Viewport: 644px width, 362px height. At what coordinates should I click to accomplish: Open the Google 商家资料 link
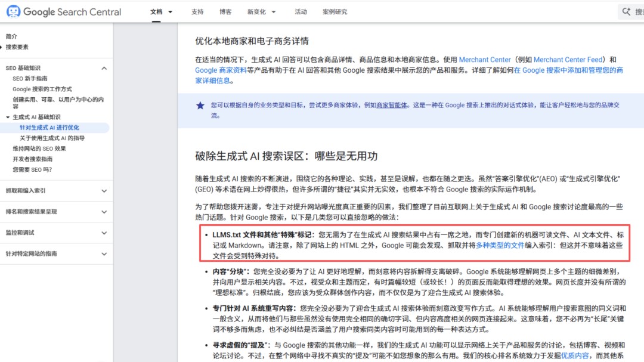click(221, 70)
